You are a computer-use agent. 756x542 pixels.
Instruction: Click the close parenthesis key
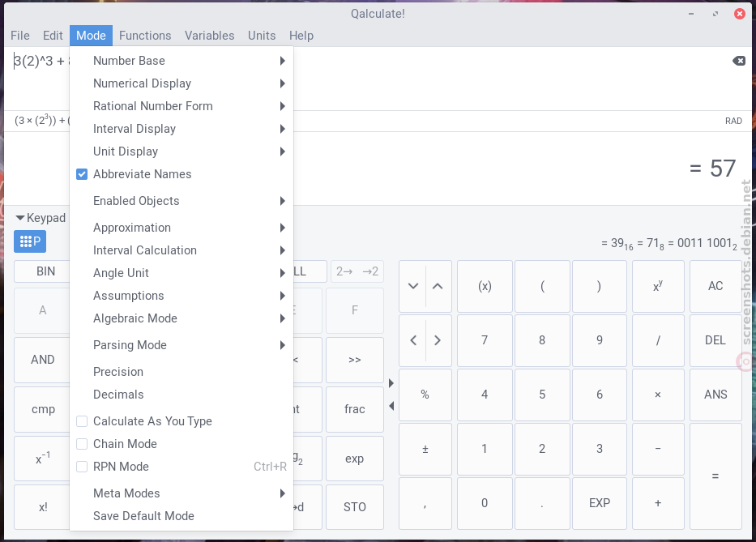[600, 286]
